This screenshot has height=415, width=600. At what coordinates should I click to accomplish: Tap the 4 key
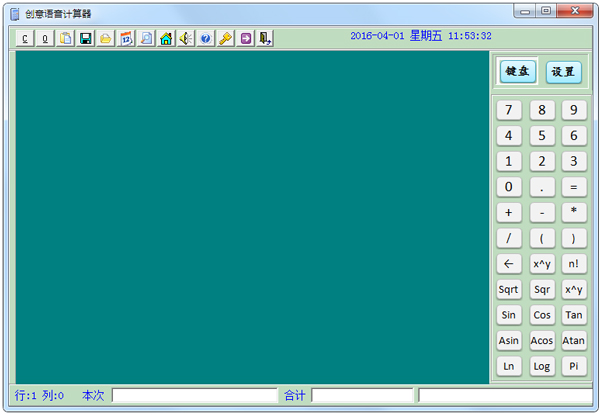click(509, 136)
